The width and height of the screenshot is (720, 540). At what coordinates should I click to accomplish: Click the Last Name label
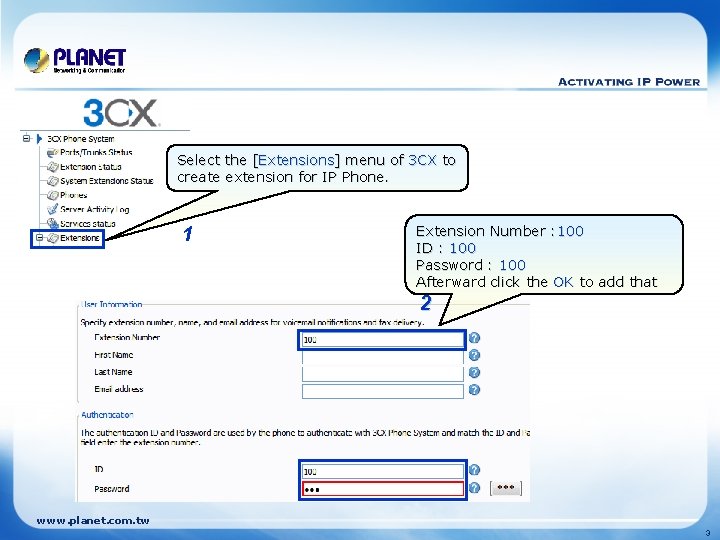pyautogui.click(x=113, y=372)
